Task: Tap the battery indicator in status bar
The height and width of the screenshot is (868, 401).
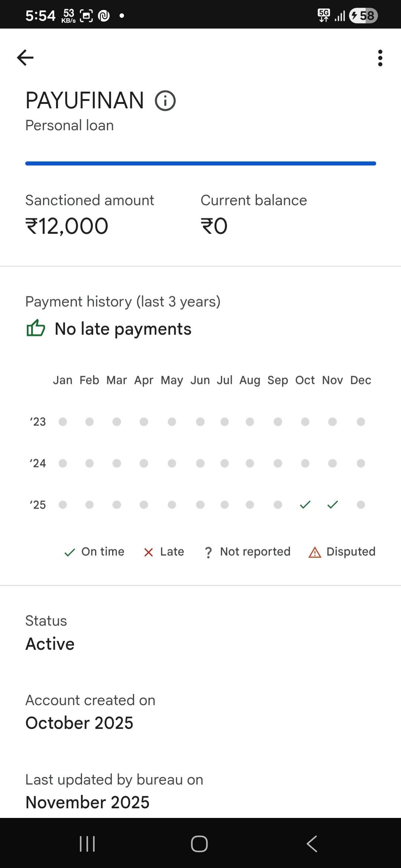Action: 363,16
